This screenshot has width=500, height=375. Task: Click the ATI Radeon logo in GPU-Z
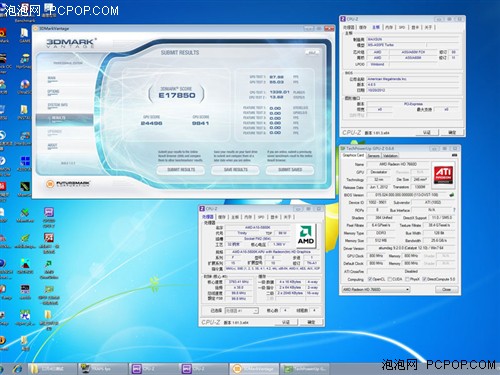coord(443,175)
